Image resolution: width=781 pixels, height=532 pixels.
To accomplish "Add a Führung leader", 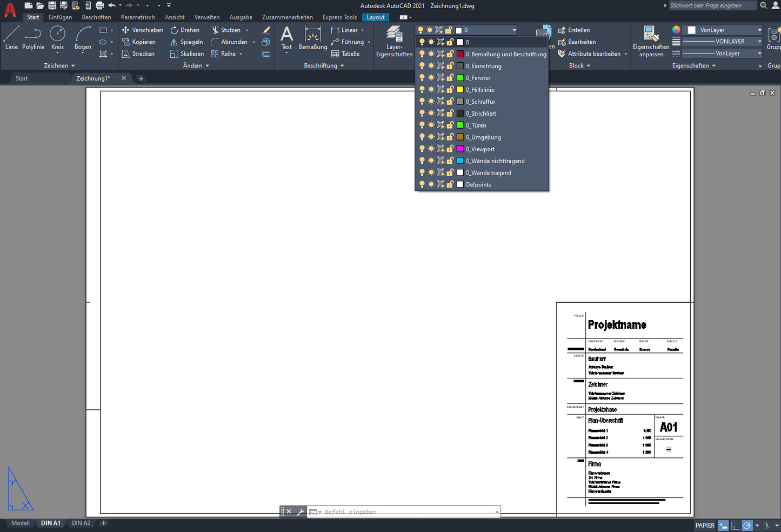I will point(348,42).
